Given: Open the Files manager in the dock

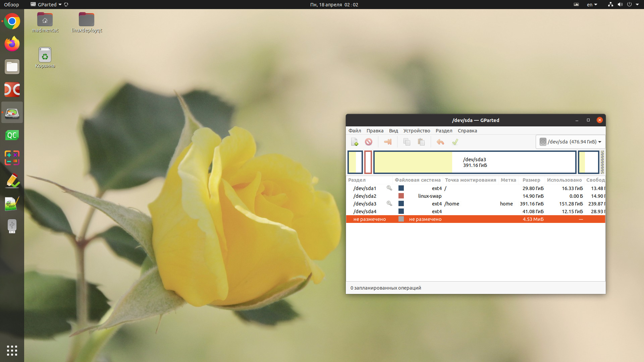Looking at the screenshot, I should click(x=12, y=67).
